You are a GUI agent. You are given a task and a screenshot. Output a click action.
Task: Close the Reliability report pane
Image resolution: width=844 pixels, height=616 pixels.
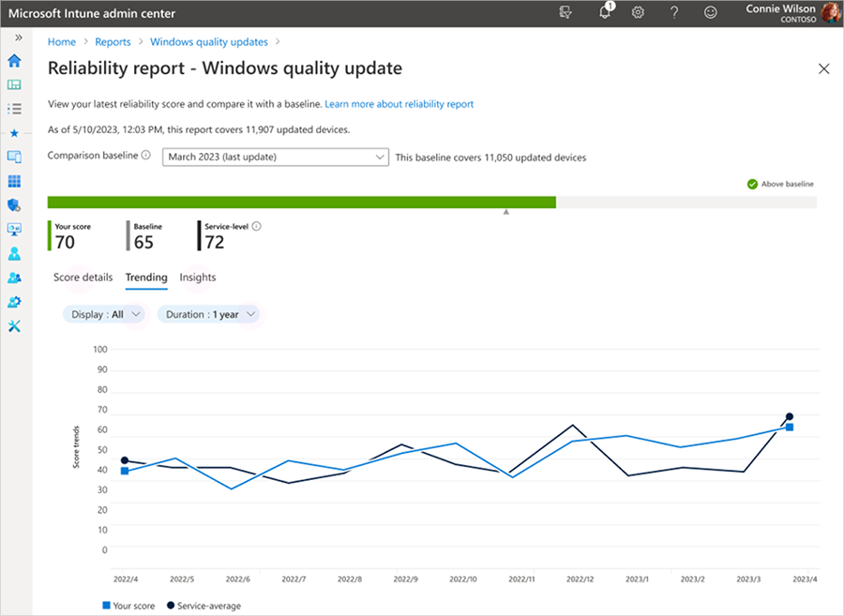[x=823, y=68]
